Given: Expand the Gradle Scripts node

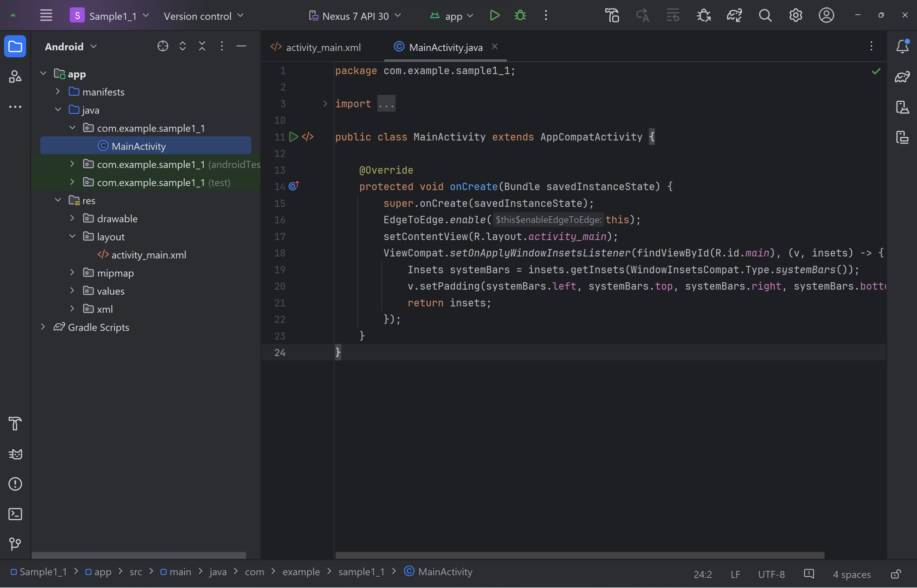Looking at the screenshot, I should [43, 327].
